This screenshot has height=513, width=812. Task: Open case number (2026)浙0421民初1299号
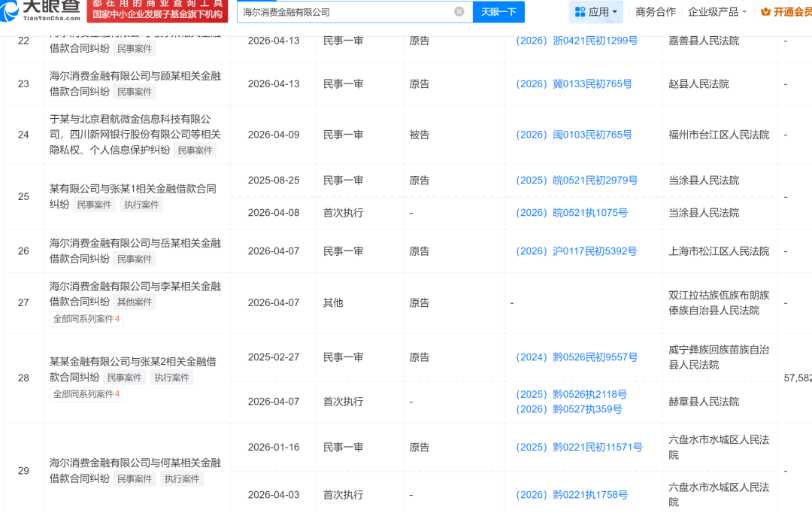tap(577, 41)
